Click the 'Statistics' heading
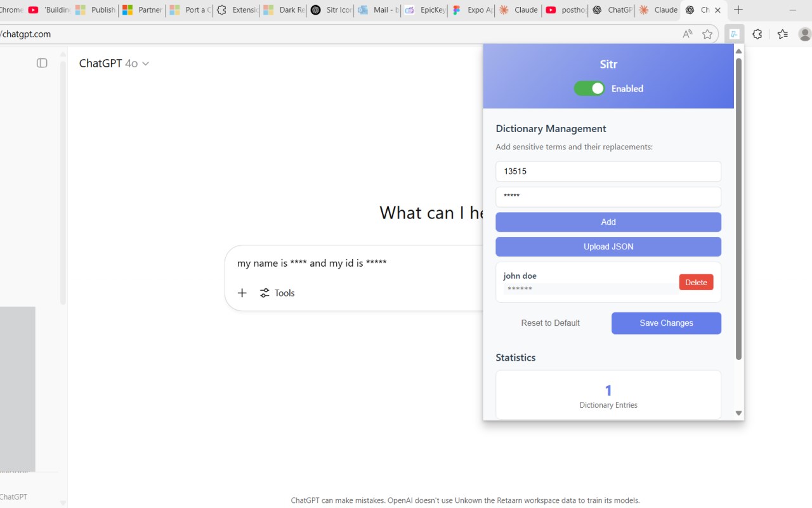 [516, 358]
